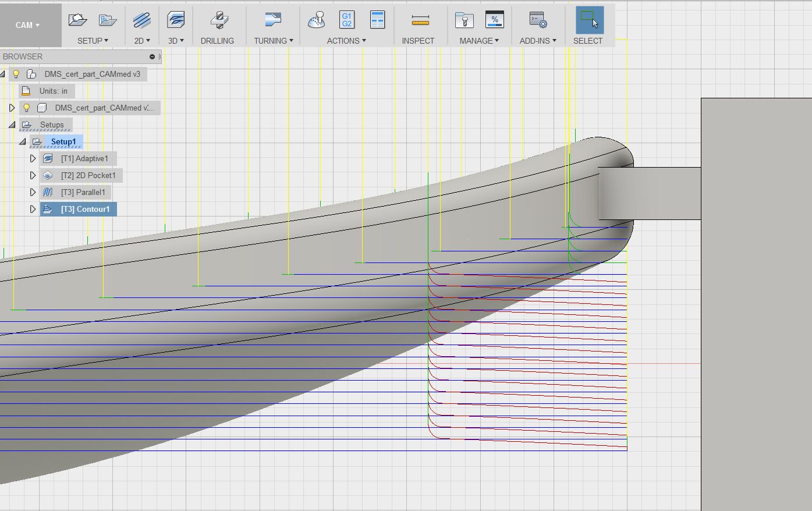Select Setup1 in the browser tree
This screenshot has width=812, height=511.
click(x=63, y=141)
